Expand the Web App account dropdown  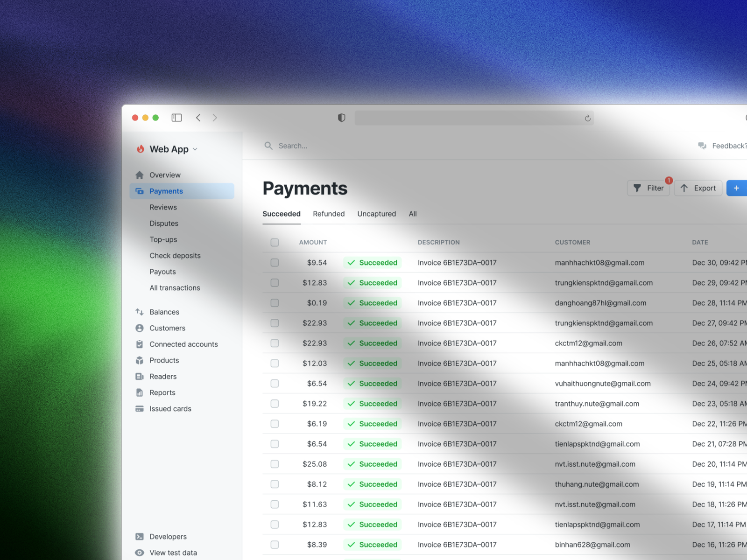click(195, 149)
